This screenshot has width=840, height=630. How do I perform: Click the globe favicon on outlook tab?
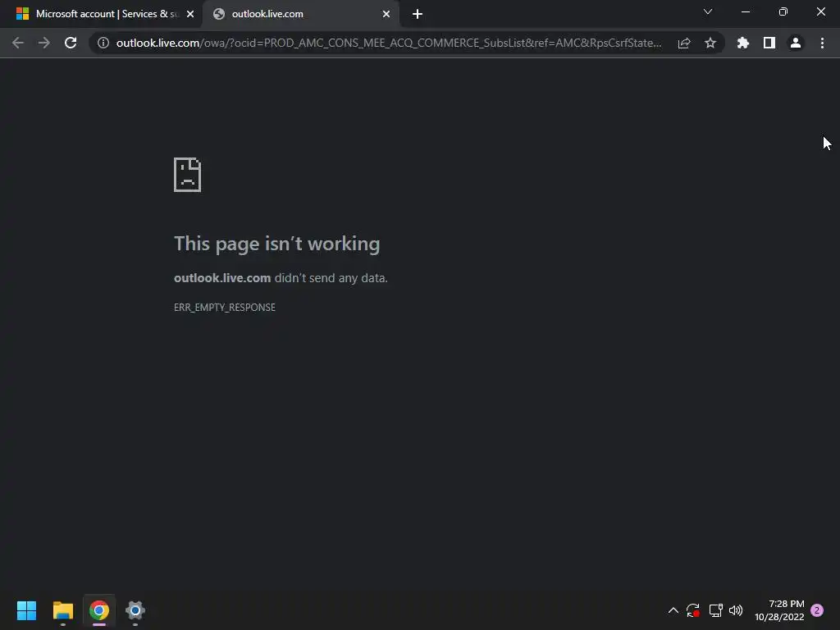point(218,14)
